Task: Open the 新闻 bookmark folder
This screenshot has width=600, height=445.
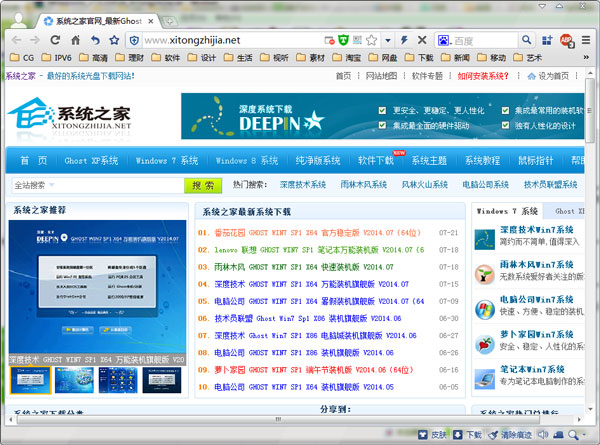Action: point(455,58)
